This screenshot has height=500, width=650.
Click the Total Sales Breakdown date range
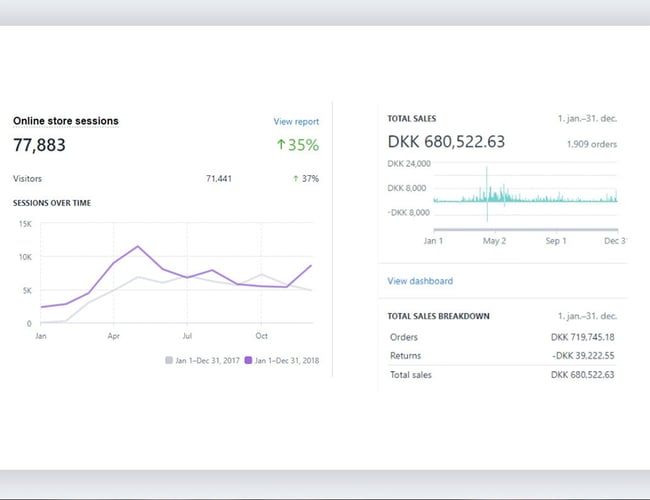(x=587, y=316)
